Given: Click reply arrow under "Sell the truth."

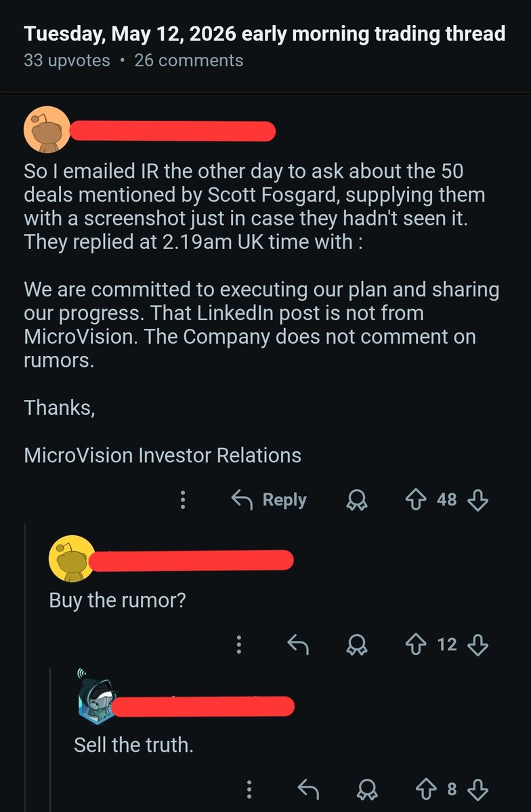Looking at the screenshot, I should pyautogui.click(x=309, y=789).
